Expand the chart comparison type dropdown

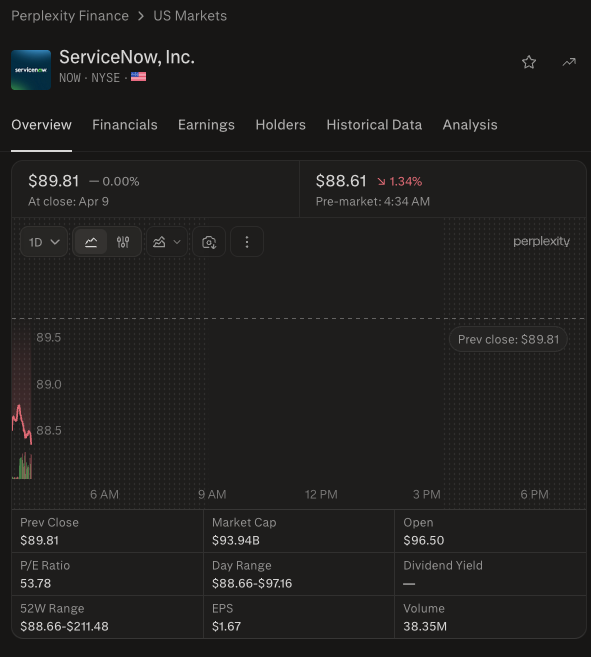pos(167,242)
